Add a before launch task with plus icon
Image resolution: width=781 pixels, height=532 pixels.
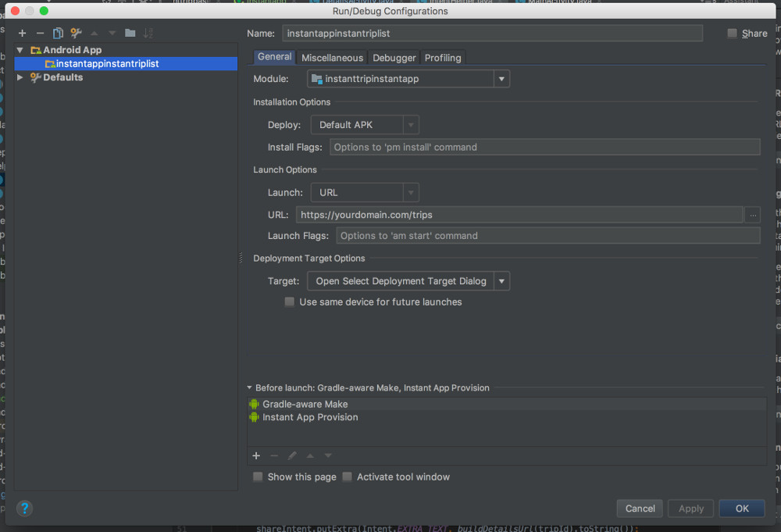[256, 455]
